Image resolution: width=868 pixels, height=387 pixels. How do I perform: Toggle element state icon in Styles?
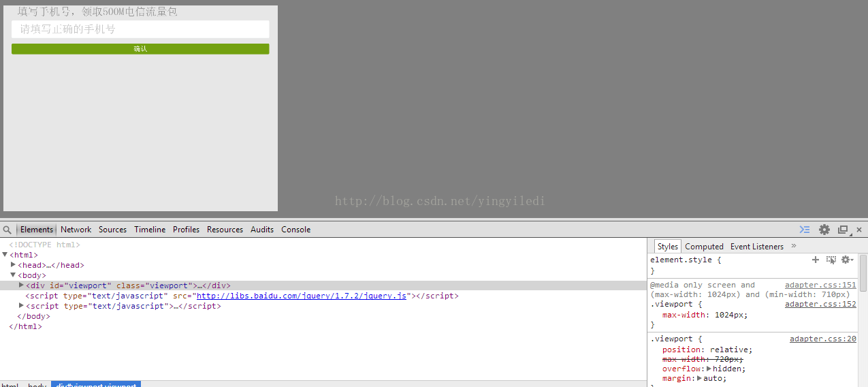point(831,260)
